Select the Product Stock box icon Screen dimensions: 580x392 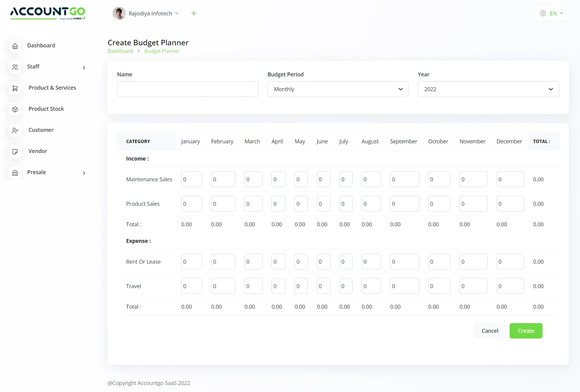tap(15, 109)
